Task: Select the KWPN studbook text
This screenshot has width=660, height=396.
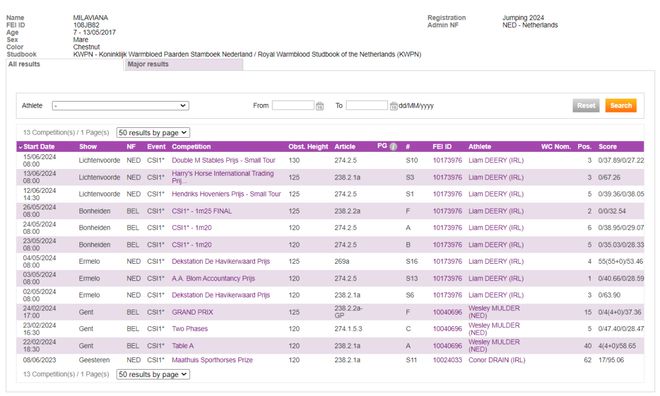Action: click(247, 54)
